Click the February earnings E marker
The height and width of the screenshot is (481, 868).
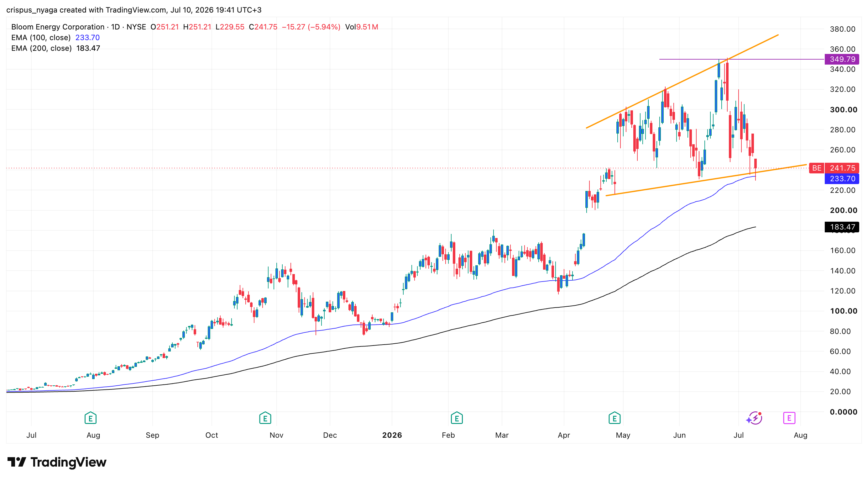pos(457,418)
